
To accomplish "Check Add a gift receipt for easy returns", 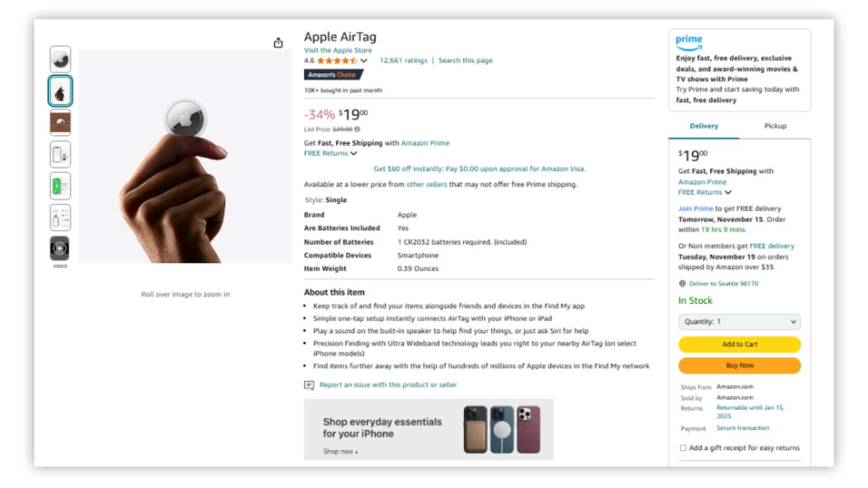I will click(682, 447).
